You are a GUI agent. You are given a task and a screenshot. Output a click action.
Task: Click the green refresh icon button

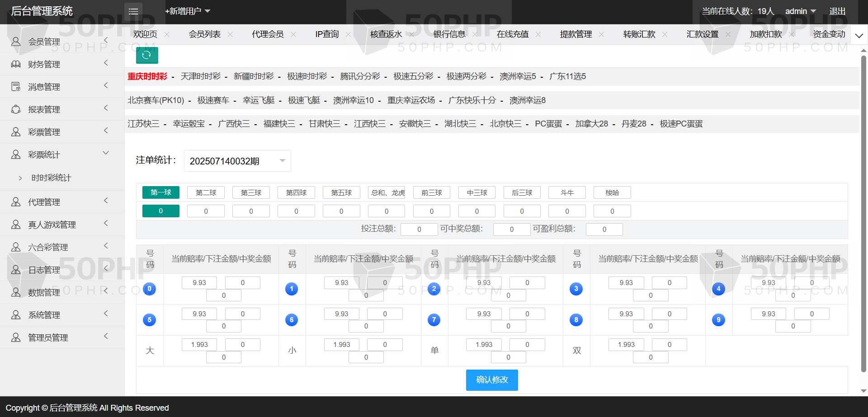147,55
